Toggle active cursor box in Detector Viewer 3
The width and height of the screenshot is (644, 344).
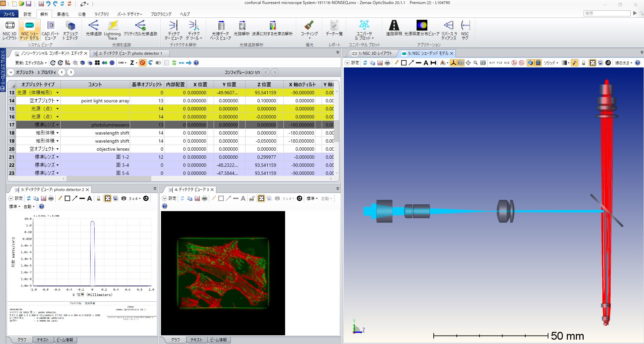(261, 198)
